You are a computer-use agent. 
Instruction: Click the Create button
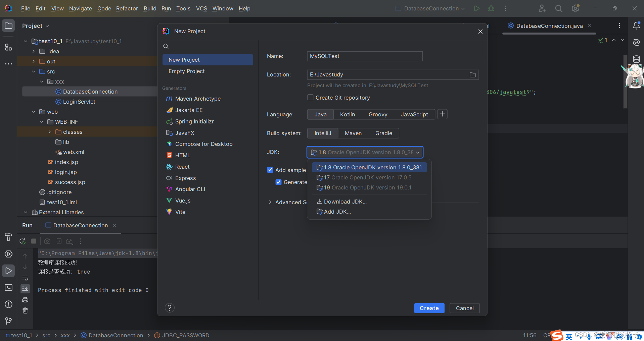[429, 308]
